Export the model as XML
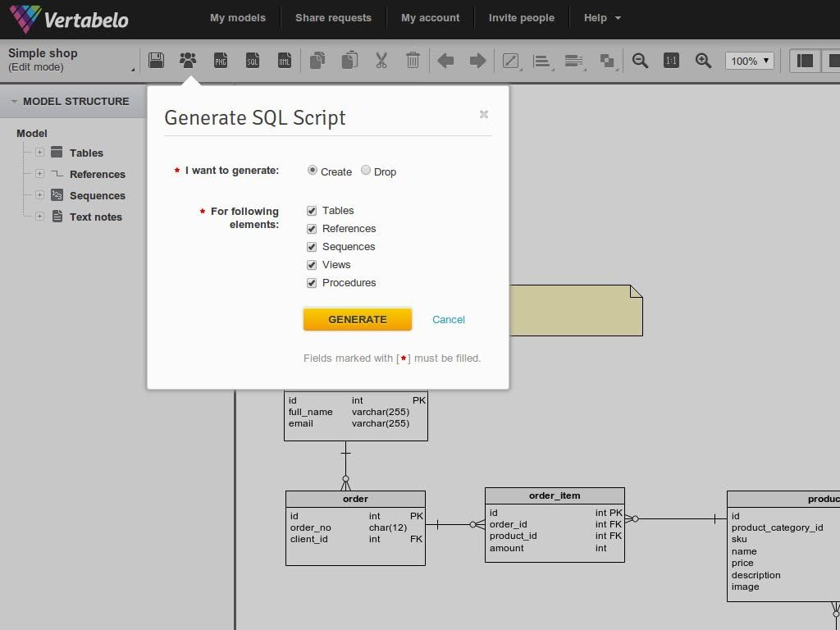Viewport: 840px width, 630px height. tap(285, 60)
